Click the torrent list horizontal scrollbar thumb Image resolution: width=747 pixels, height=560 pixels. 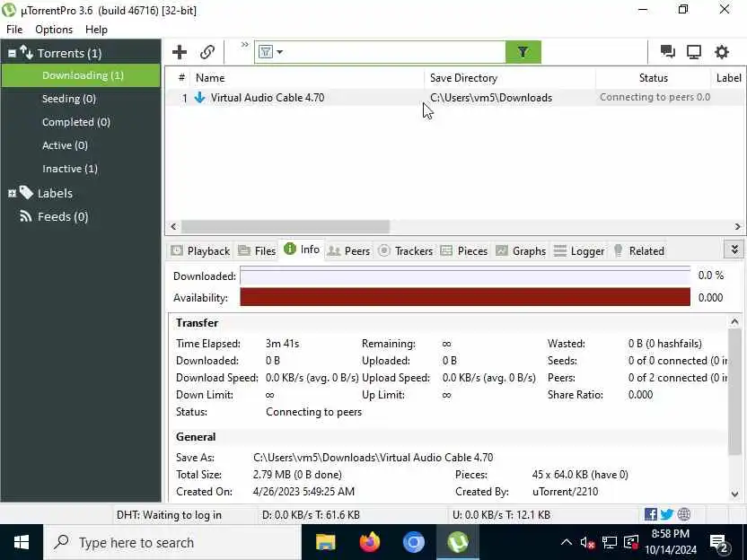pyautogui.click(x=286, y=227)
